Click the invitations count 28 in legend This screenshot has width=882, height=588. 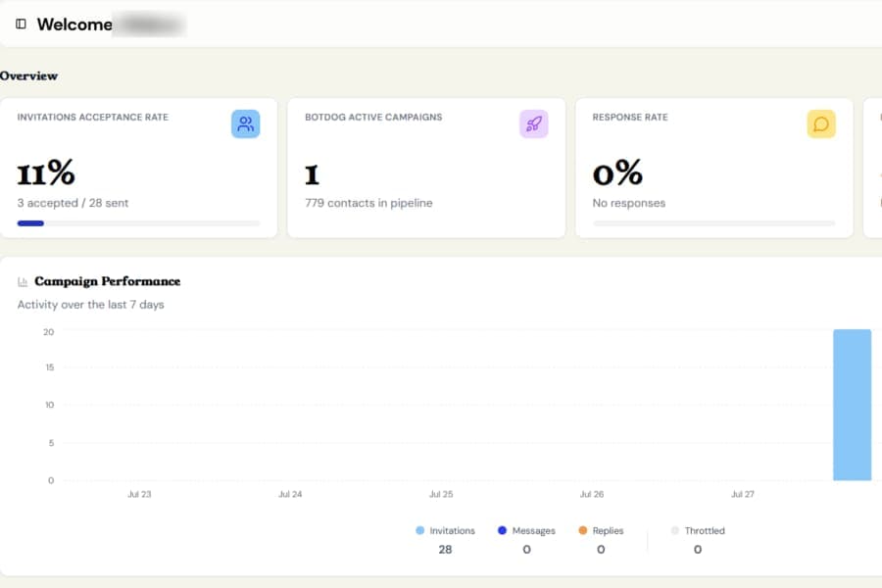445,549
